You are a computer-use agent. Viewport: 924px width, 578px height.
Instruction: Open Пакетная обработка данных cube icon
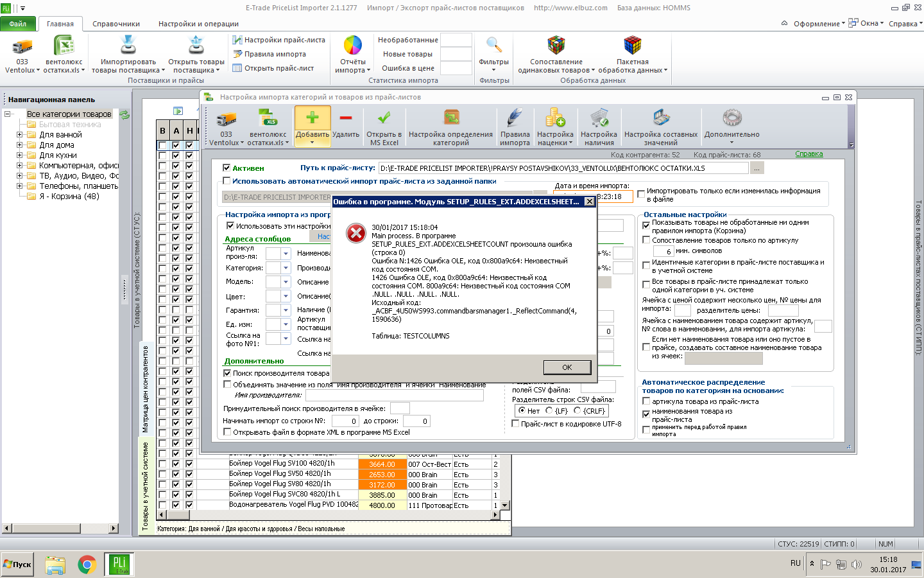click(x=633, y=46)
